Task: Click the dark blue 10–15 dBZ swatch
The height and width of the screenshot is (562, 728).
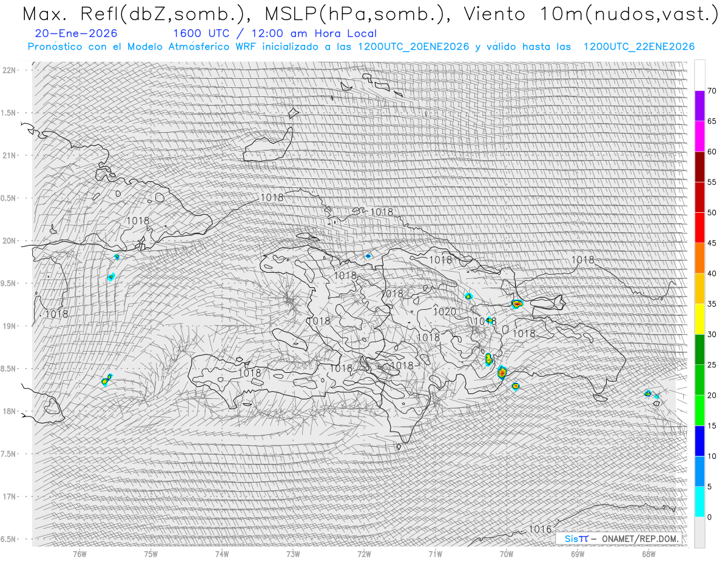Action: pos(699,441)
